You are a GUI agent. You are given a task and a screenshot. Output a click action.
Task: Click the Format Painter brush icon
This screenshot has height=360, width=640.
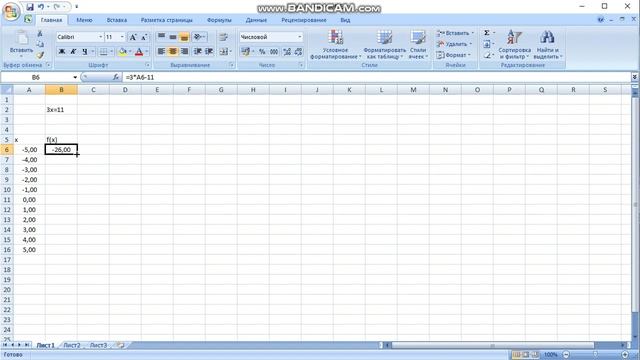(x=40, y=55)
